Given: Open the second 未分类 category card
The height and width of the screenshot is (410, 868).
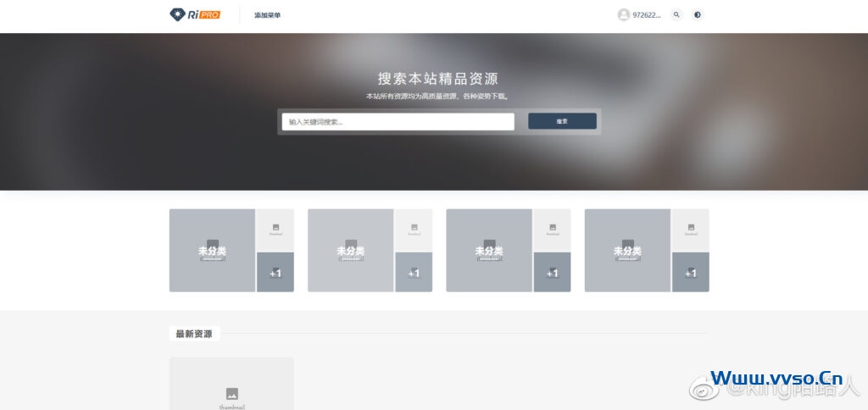Looking at the screenshot, I should pos(350,251).
